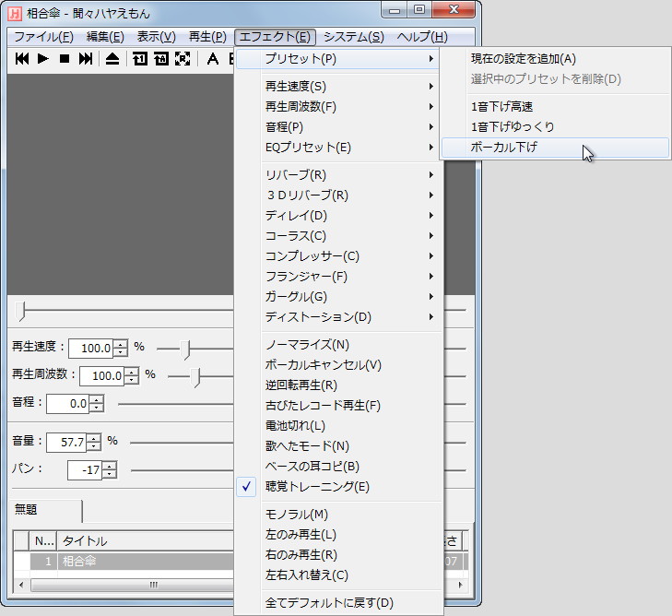This screenshot has width=672, height=616.
Task: Expand the ガーグル(G) submenu
Action: click(x=339, y=297)
